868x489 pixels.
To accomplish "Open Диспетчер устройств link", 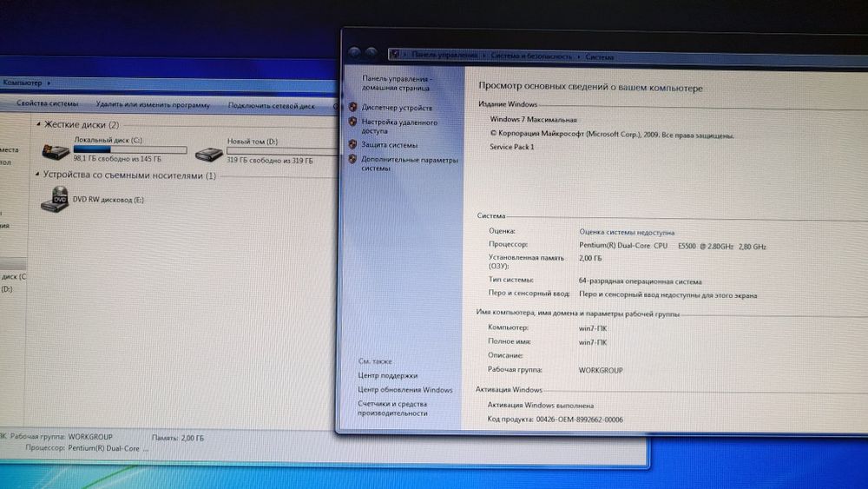I will pyautogui.click(x=397, y=108).
